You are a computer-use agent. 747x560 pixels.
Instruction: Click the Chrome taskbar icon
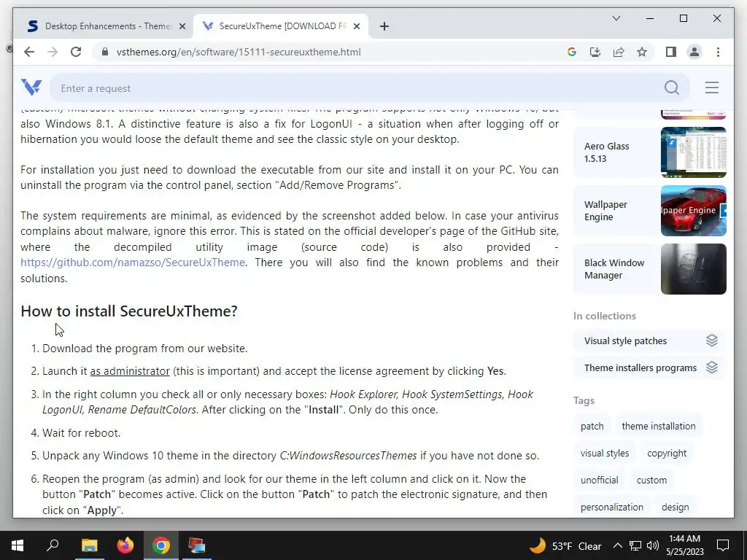(161, 545)
